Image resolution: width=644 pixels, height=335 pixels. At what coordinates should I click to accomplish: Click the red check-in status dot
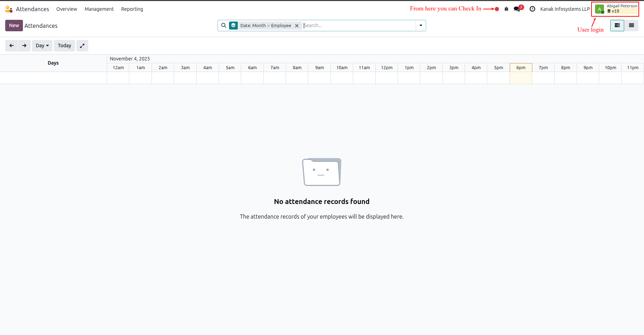[x=497, y=9]
